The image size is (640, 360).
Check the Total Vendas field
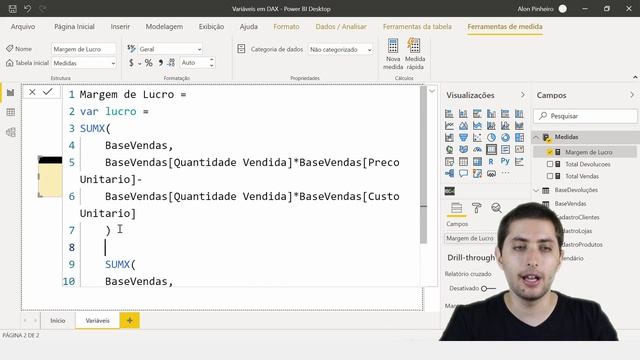click(550, 176)
